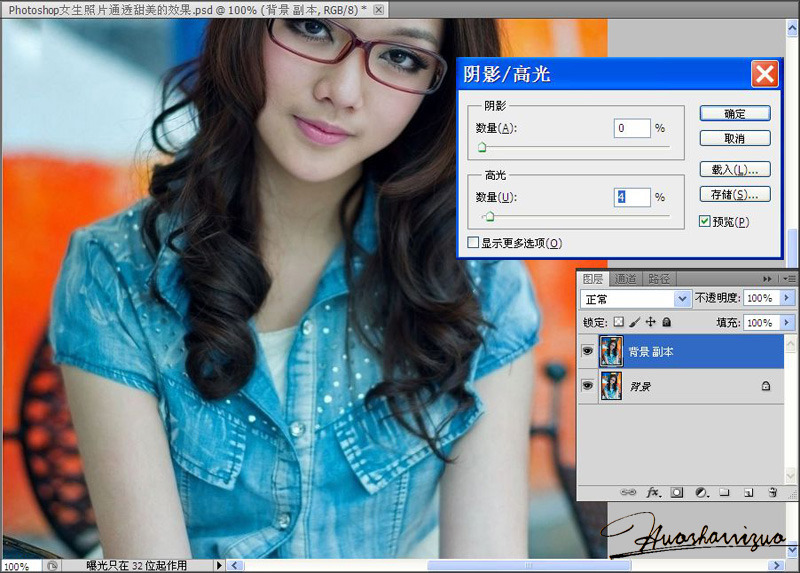This screenshot has height=573, width=800.
Task: Click the new group folder icon
Action: click(x=724, y=492)
